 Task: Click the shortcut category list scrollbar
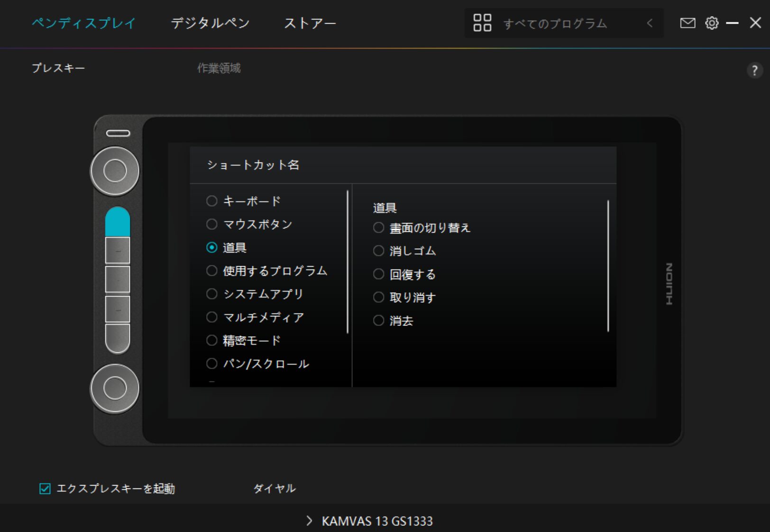coord(348,261)
